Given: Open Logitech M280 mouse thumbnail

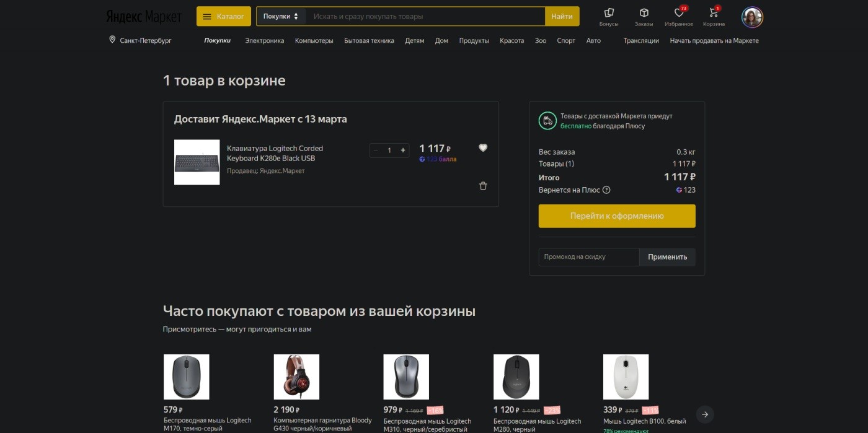Looking at the screenshot, I should [x=516, y=377].
